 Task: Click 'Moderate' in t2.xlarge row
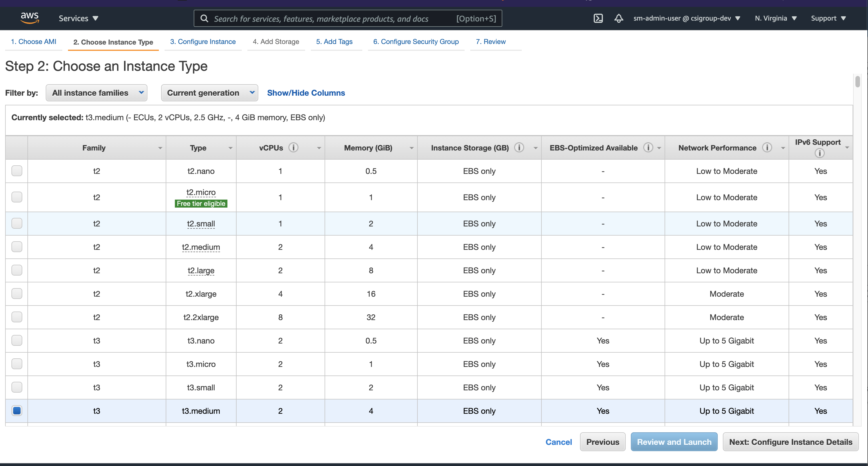[x=727, y=294]
